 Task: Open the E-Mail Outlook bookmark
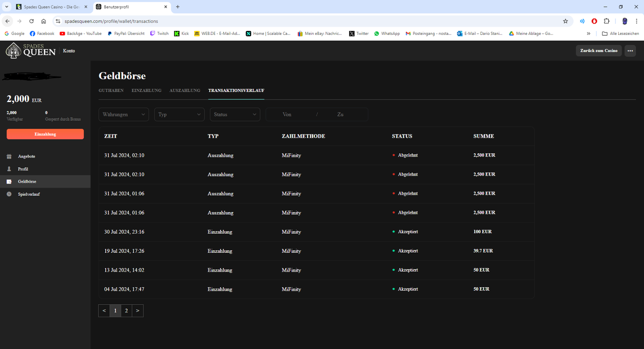pos(480,33)
